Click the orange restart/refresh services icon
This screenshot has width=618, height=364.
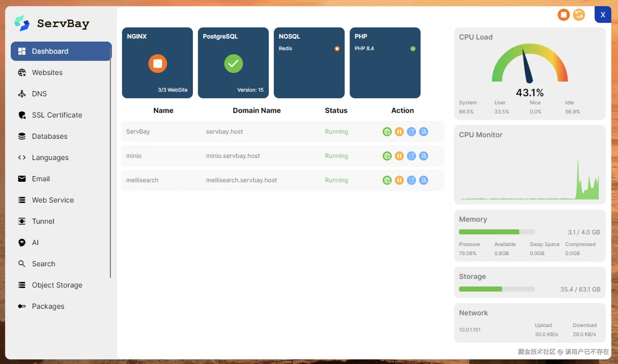point(579,15)
